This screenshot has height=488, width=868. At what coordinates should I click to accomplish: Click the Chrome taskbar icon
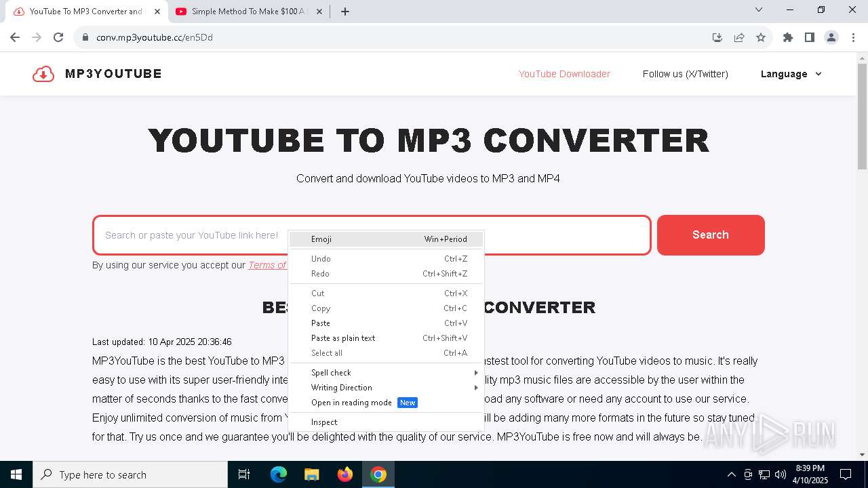pos(378,474)
